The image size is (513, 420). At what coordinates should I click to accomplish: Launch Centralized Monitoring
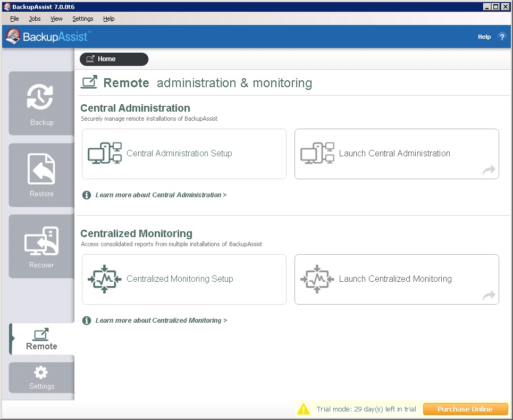pos(397,279)
